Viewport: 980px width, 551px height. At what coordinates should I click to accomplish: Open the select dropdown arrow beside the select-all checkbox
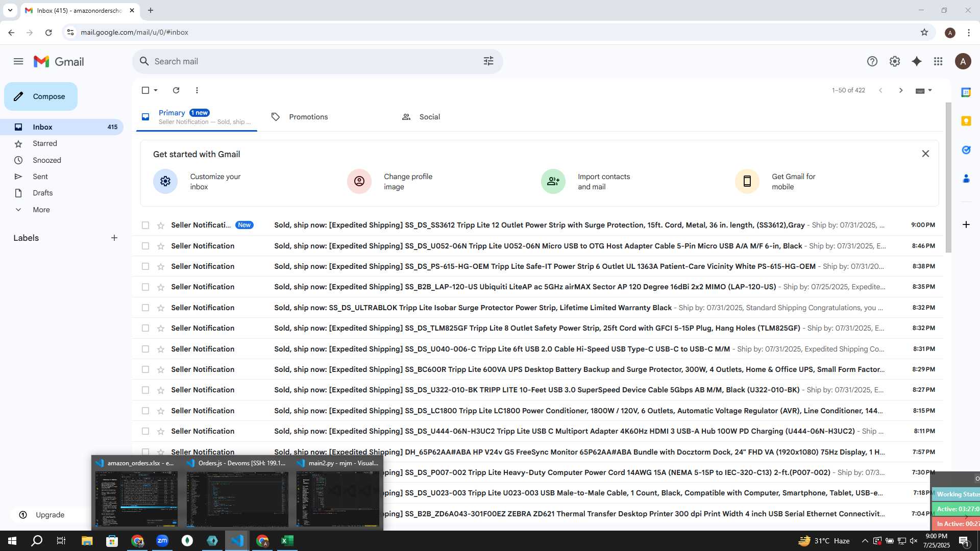[156, 90]
